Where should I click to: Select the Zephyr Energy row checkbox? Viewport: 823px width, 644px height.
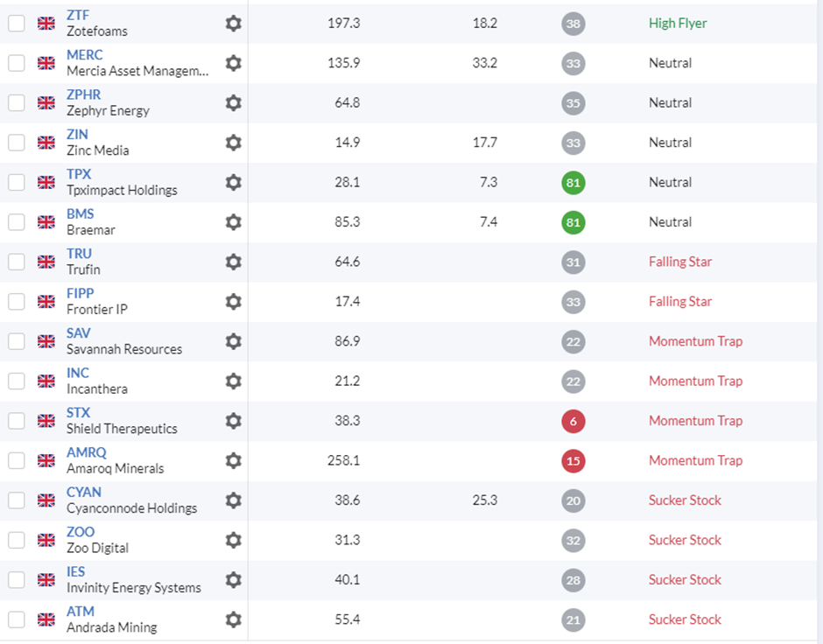[x=17, y=102]
